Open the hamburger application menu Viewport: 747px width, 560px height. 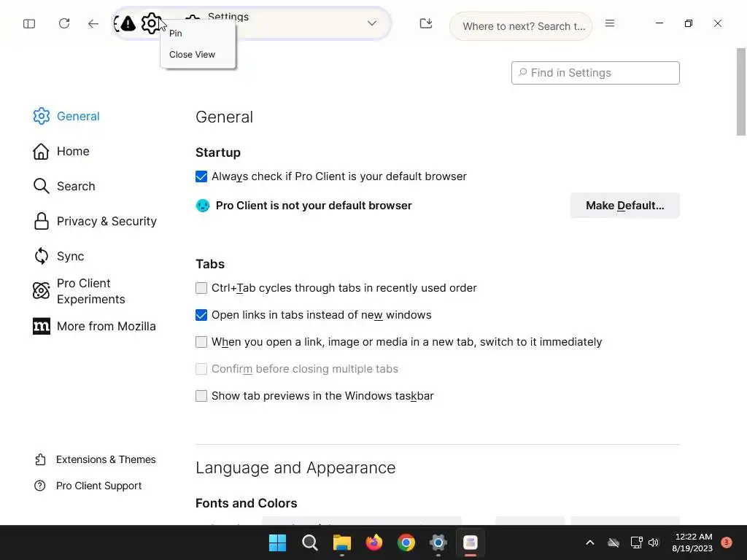[609, 23]
